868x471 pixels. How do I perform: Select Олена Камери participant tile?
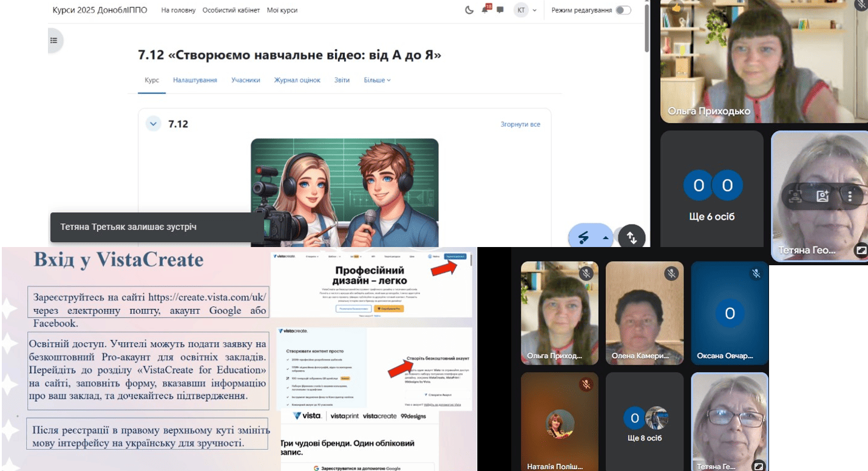pyautogui.click(x=645, y=313)
